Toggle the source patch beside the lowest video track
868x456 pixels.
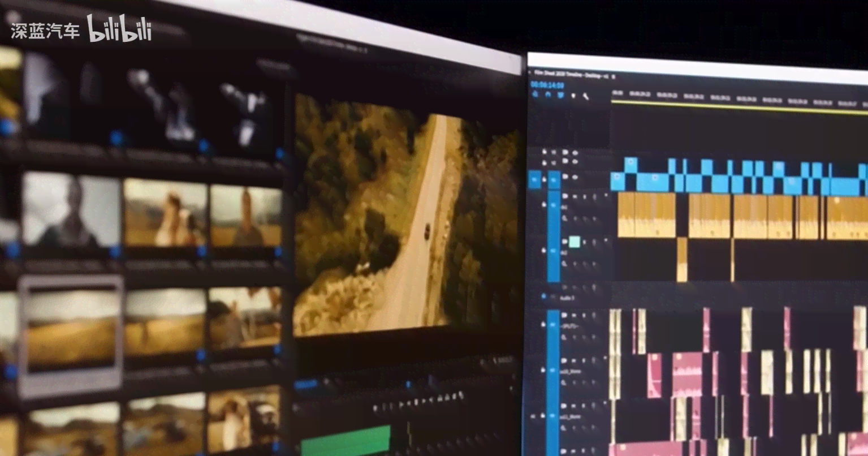[x=534, y=180]
